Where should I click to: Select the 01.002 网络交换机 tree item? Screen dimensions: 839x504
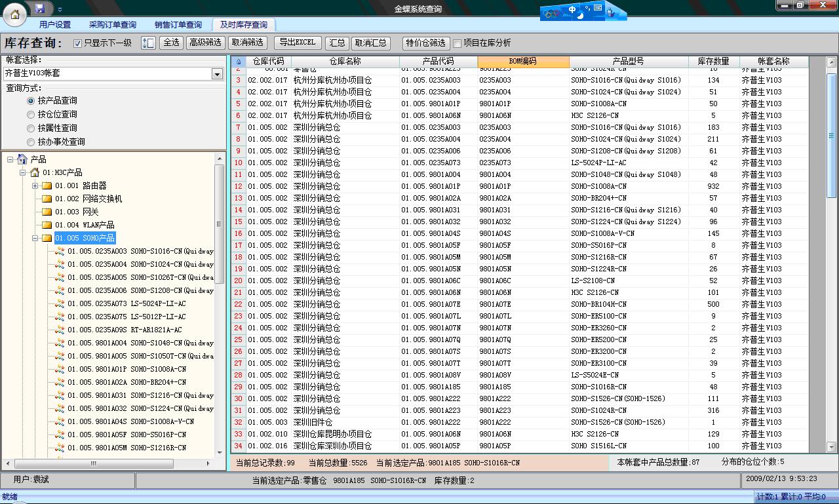(88, 199)
